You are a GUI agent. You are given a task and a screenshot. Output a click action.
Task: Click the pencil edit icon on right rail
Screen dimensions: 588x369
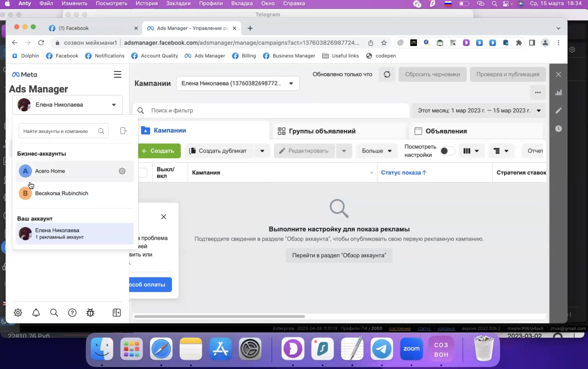(x=558, y=110)
